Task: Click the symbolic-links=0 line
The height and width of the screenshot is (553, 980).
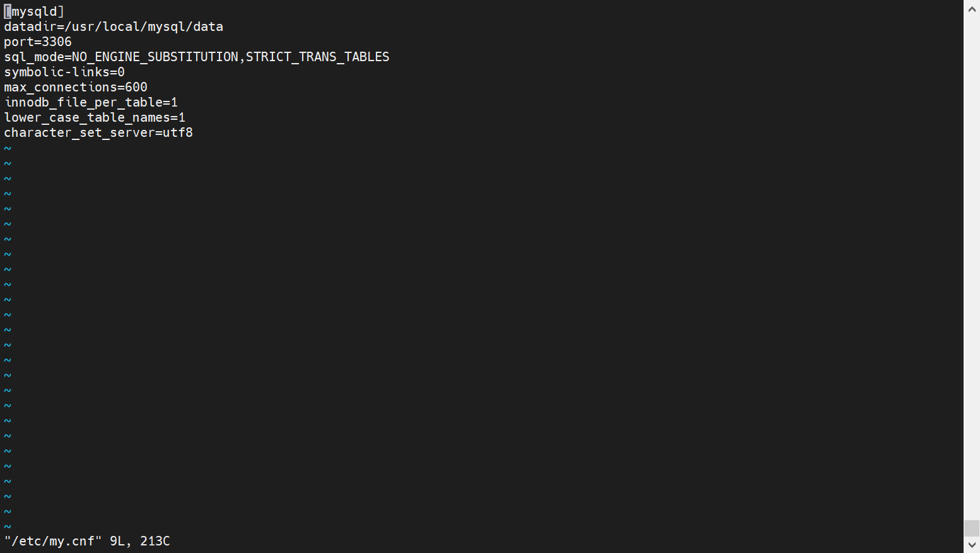Action: coord(64,72)
